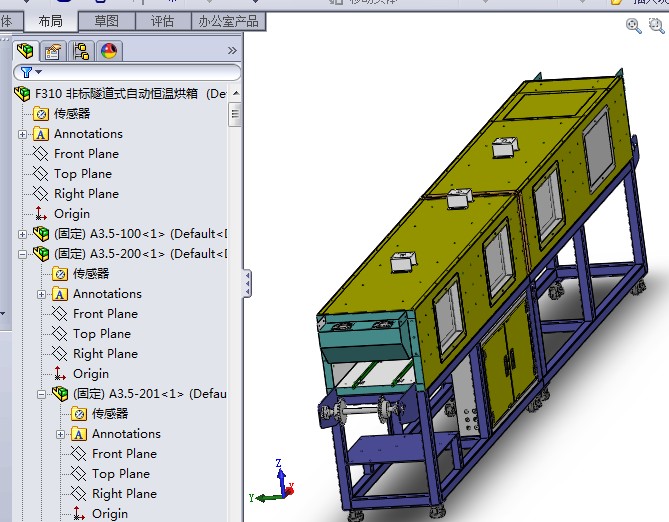
Task: Switch to the 评估 tab
Action: click(163, 21)
